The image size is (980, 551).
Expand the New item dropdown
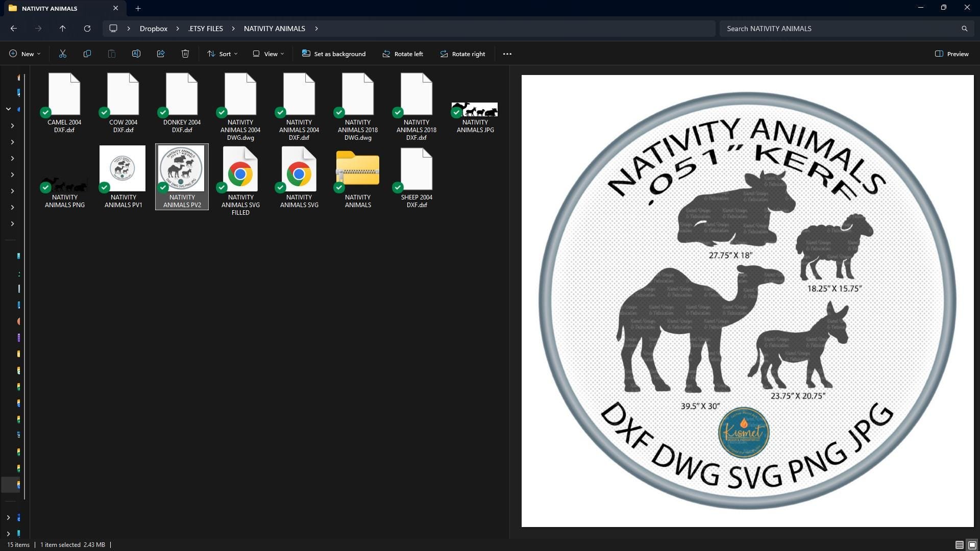coord(24,54)
